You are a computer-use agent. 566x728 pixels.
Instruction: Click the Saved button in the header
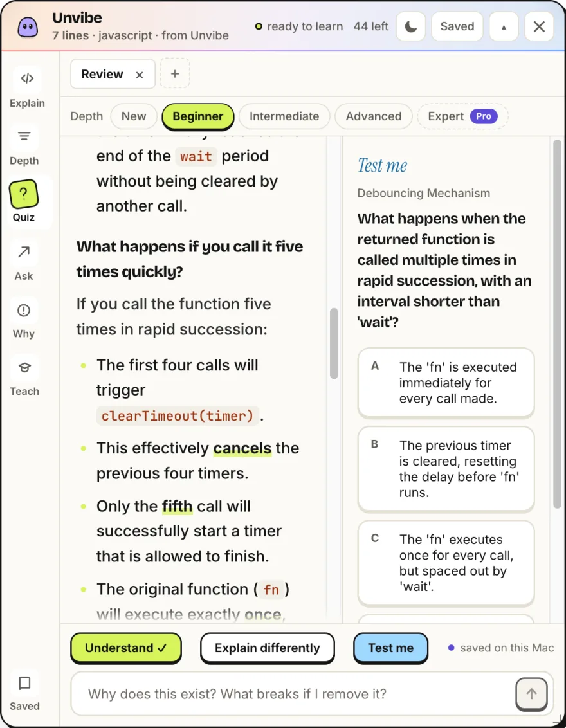point(457,26)
